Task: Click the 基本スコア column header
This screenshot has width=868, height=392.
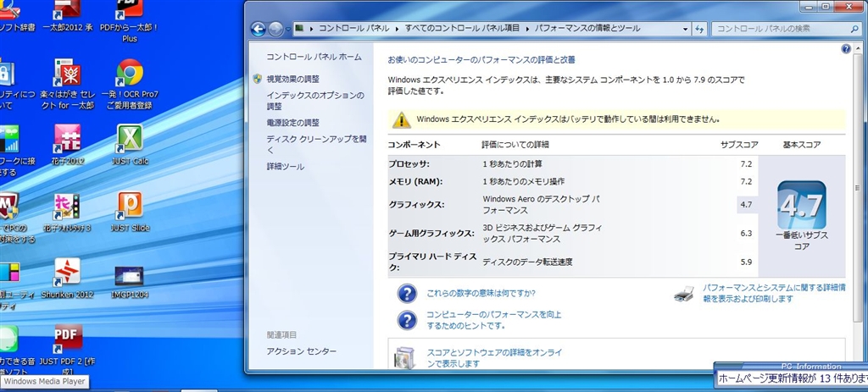Action: (802, 145)
